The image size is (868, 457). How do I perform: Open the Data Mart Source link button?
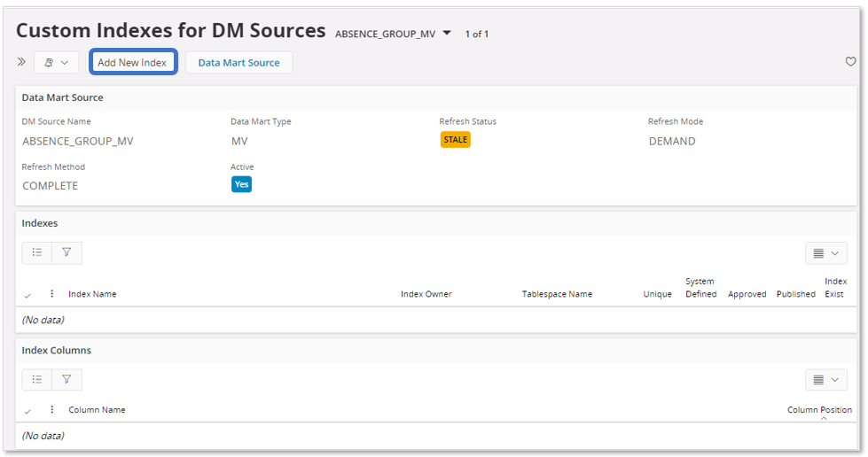[239, 63]
